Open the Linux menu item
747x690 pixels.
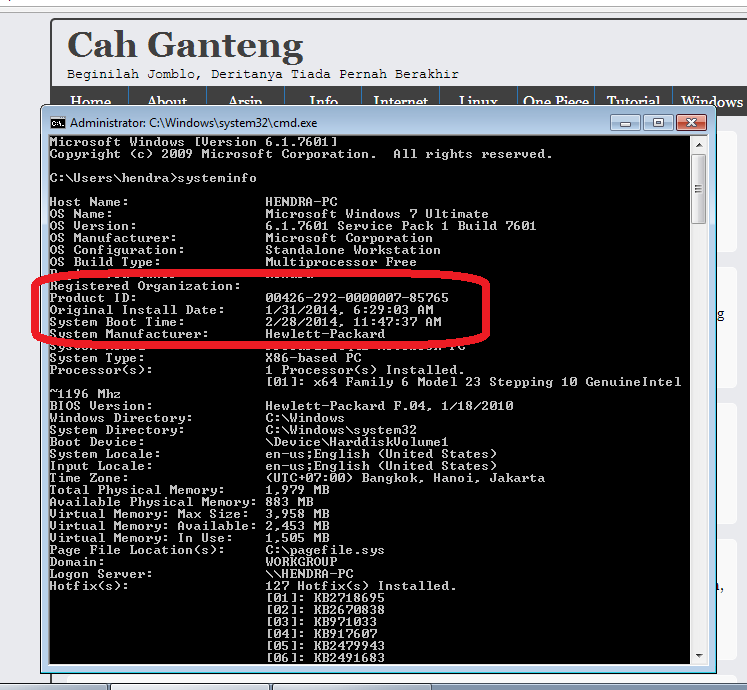[x=478, y=101]
